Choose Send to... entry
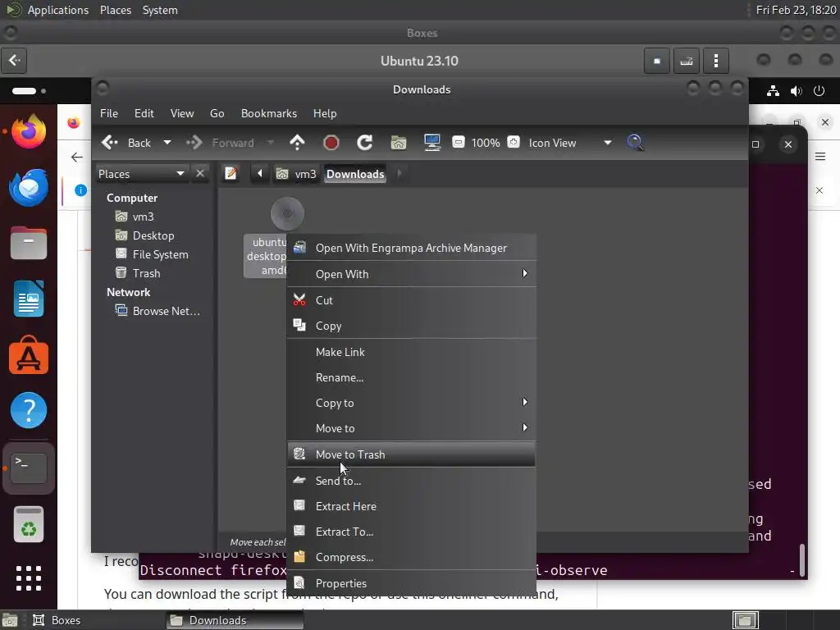 pyautogui.click(x=412, y=481)
